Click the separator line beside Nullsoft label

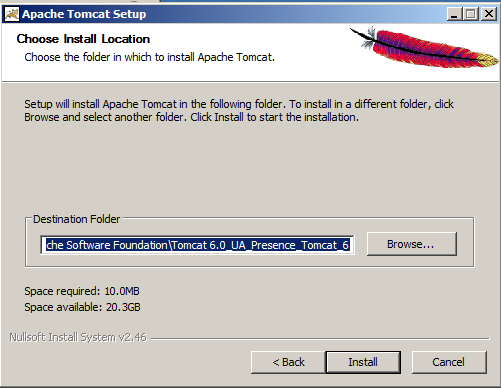(x=320, y=338)
